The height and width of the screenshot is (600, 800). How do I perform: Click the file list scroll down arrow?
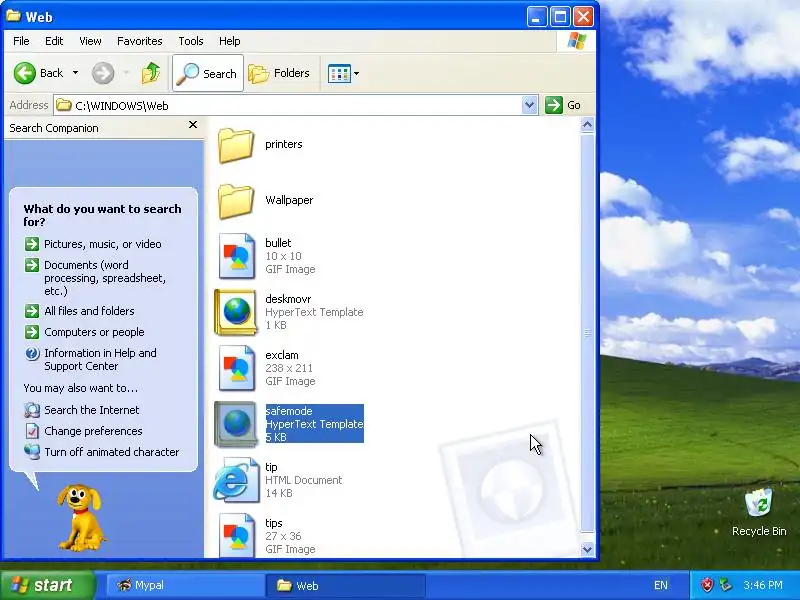click(x=587, y=549)
